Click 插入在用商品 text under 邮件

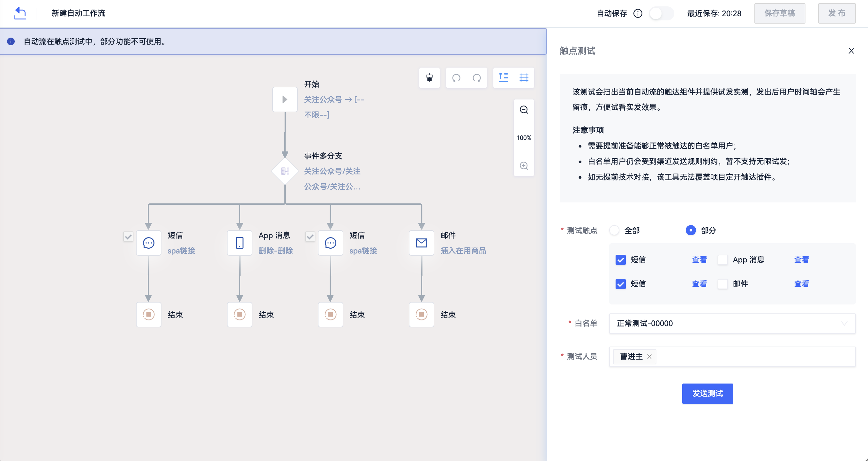tap(463, 251)
